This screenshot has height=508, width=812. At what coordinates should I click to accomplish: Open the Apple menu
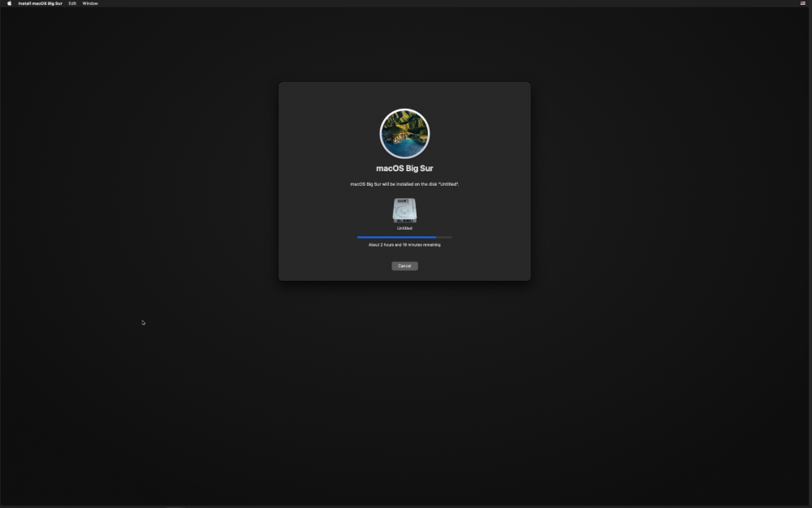click(x=9, y=3)
